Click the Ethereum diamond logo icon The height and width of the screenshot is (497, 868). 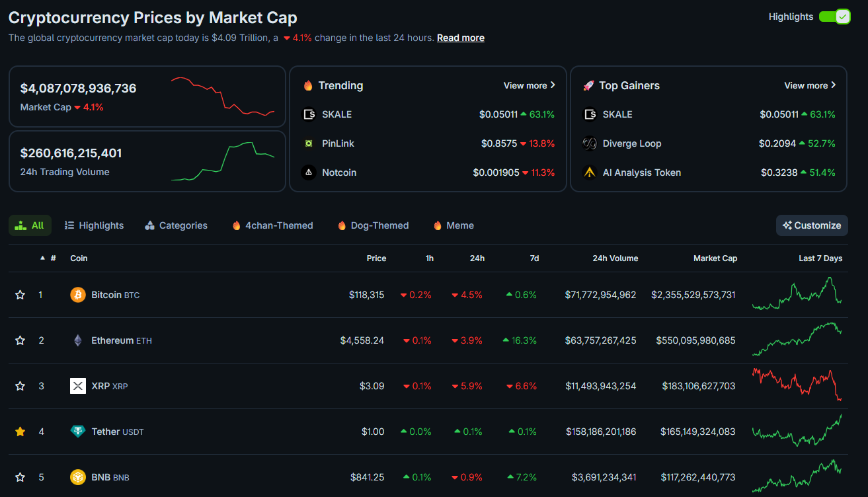point(78,340)
